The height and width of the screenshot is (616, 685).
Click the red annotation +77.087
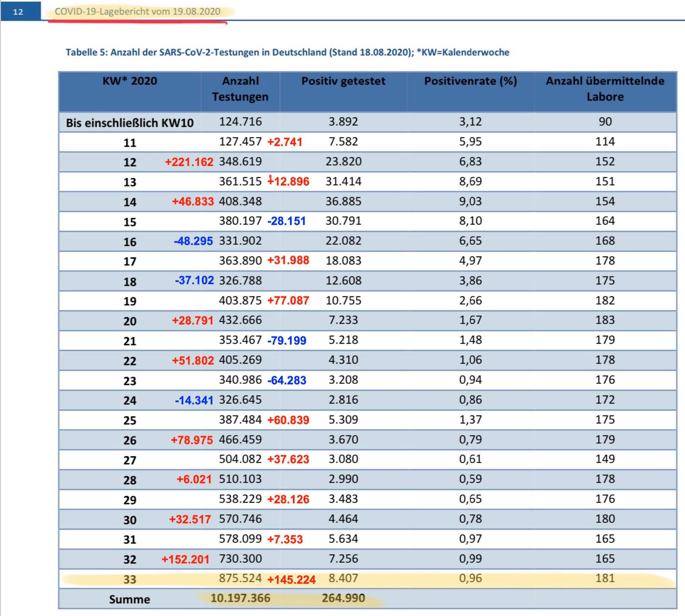pyautogui.click(x=288, y=301)
